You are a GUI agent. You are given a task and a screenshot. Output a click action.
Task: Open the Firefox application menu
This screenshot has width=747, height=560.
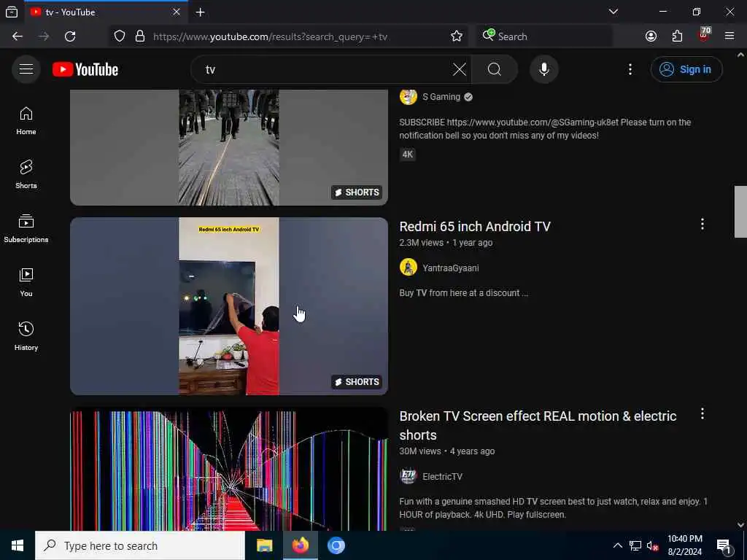click(729, 36)
